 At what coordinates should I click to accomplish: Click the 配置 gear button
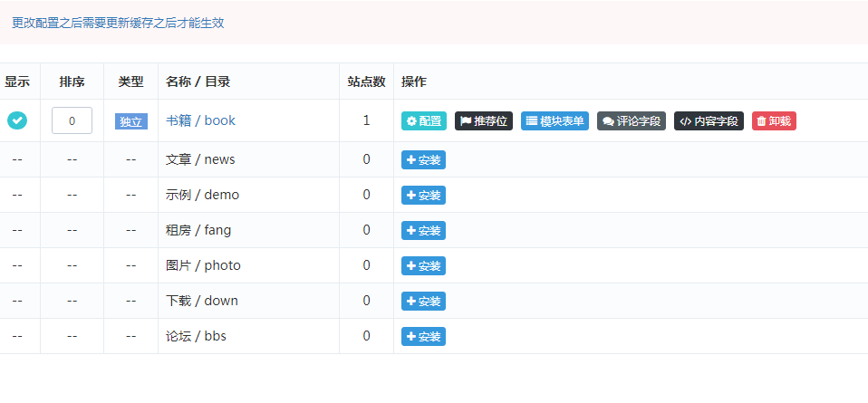(x=424, y=121)
